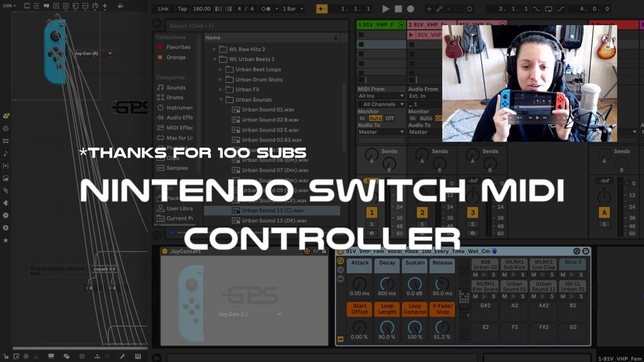Toggle track 3 activator button
Image resolution: width=644 pixels, height=362 pixels.
pos(473,212)
